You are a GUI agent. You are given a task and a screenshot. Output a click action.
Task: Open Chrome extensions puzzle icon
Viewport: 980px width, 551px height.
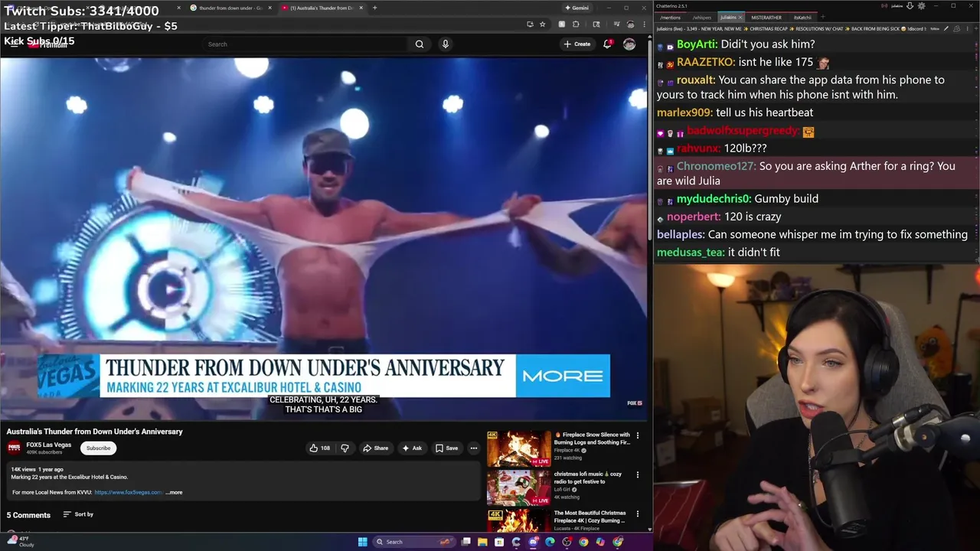[x=576, y=24]
